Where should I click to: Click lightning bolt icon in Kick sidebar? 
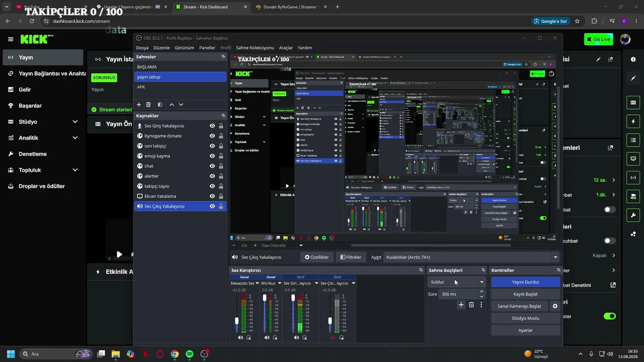[x=633, y=122]
